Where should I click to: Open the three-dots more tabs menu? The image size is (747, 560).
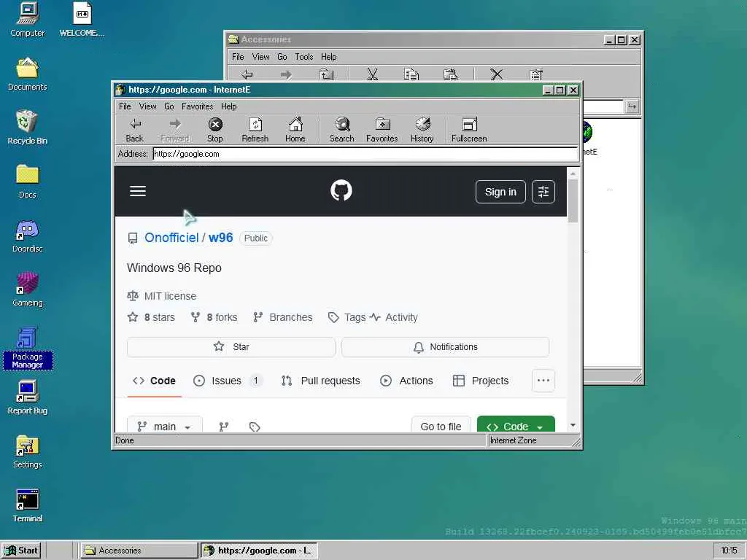pyautogui.click(x=543, y=381)
